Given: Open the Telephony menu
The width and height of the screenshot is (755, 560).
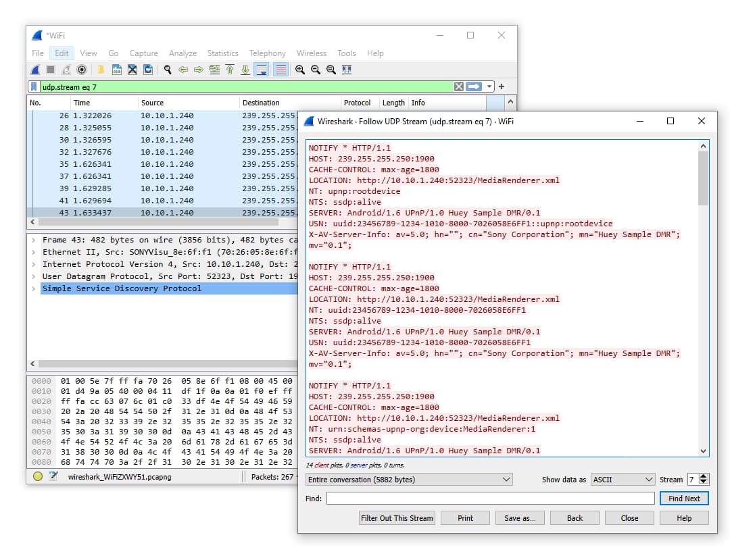Looking at the screenshot, I should [267, 53].
